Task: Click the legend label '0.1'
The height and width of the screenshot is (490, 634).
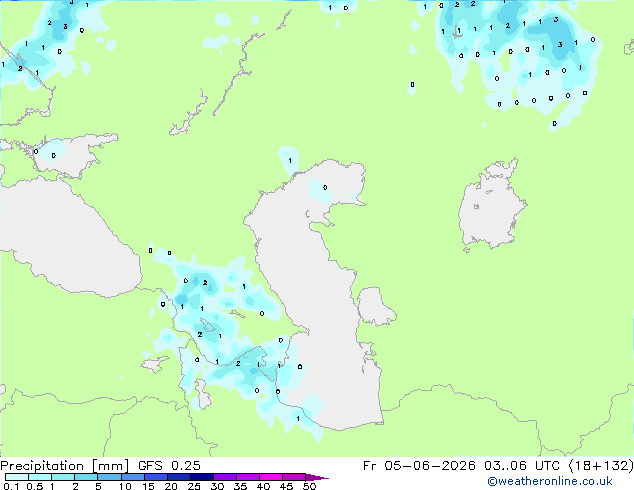Action: point(11,486)
